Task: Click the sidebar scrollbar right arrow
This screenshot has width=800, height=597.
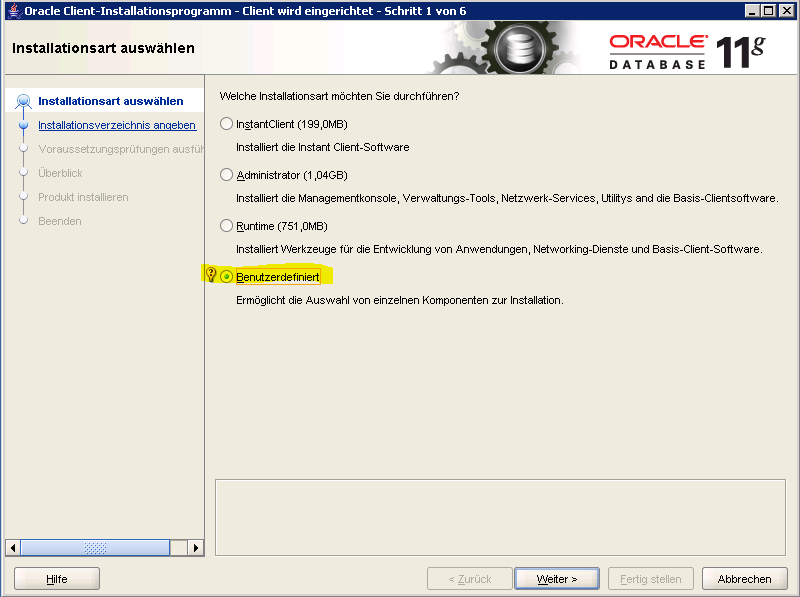Action: [x=196, y=548]
